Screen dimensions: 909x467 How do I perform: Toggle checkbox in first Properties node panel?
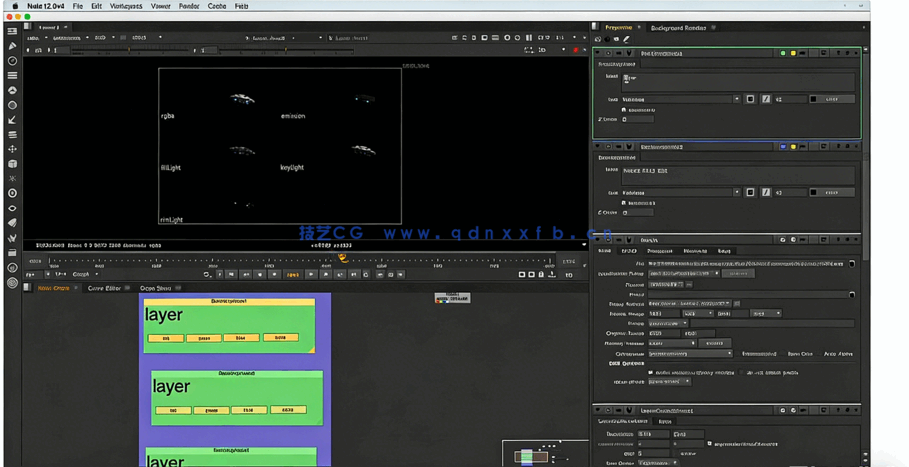click(x=624, y=109)
